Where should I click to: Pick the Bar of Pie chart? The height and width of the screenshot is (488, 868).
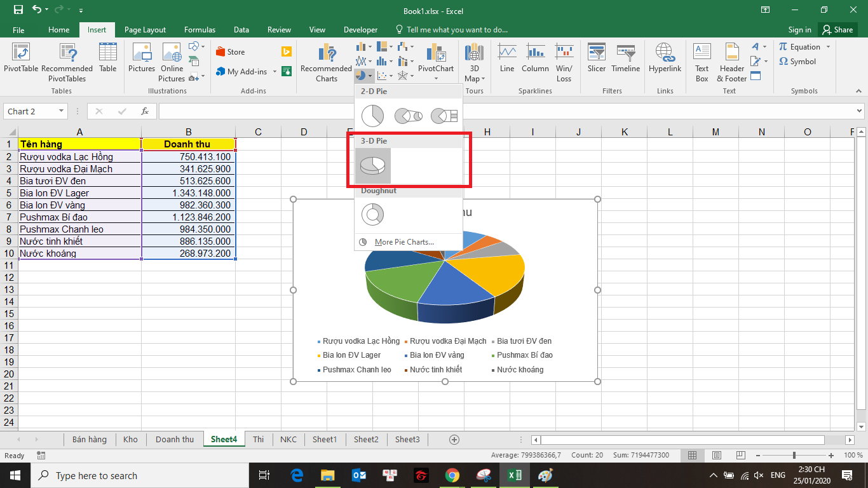click(x=444, y=116)
